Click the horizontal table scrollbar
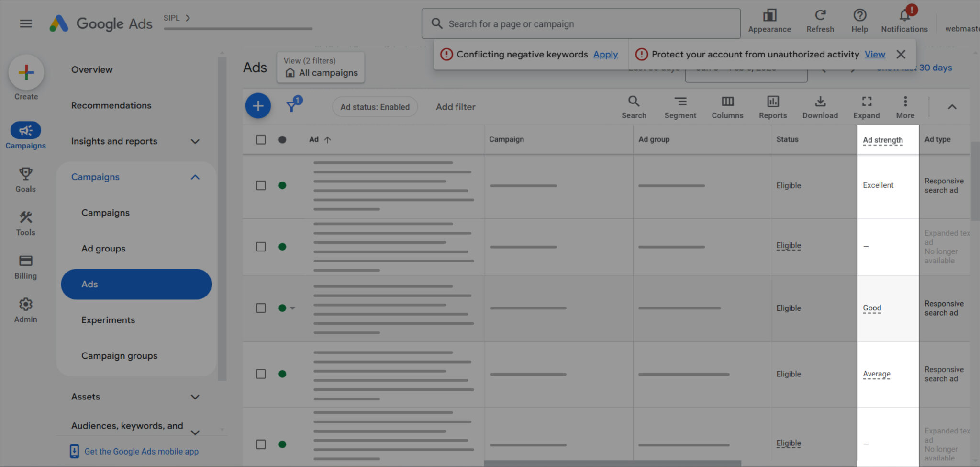Viewport: 980px width, 467px height. [x=612, y=464]
